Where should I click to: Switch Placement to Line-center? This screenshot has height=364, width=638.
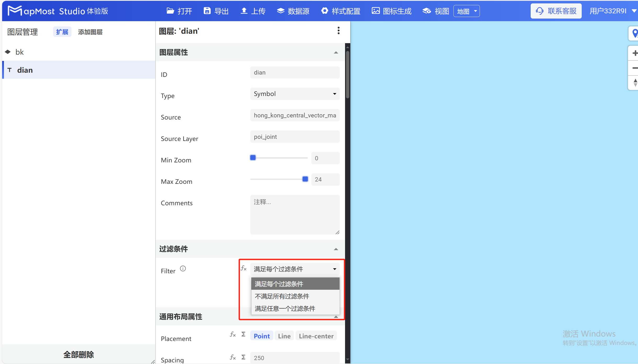point(316,336)
